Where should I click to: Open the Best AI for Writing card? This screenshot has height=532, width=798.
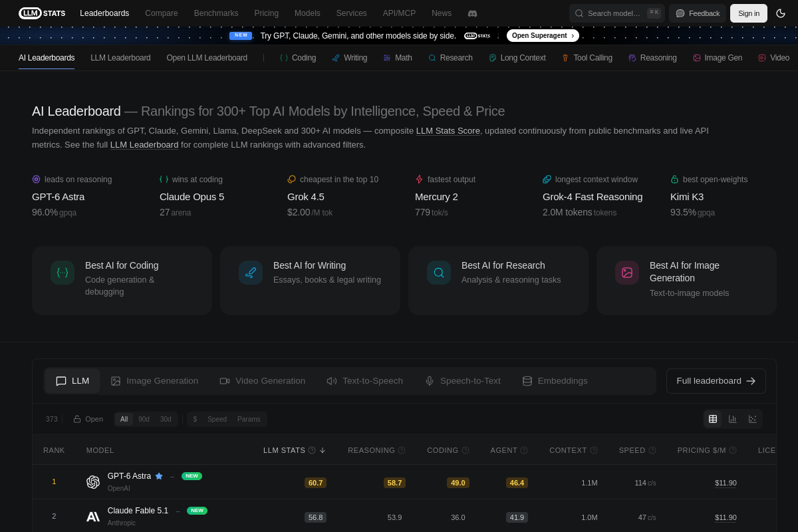click(310, 281)
